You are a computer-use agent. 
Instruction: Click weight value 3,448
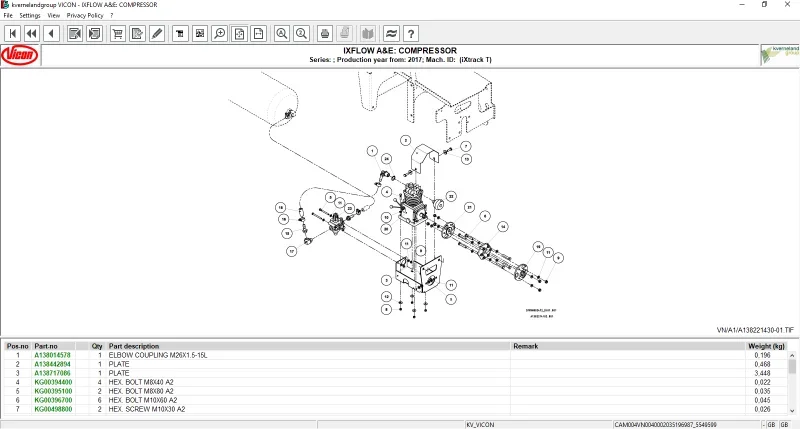click(x=762, y=373)
